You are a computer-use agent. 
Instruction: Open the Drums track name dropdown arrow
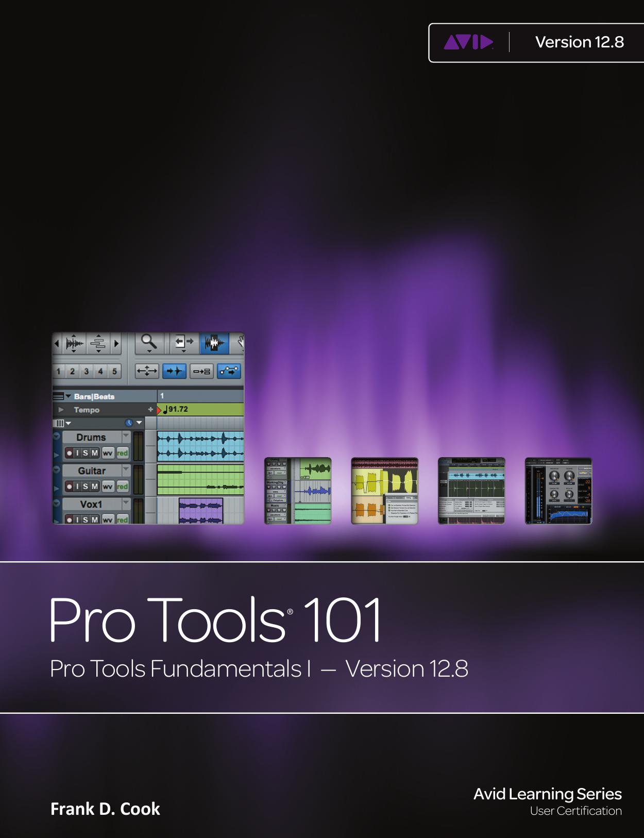(126, 437)
